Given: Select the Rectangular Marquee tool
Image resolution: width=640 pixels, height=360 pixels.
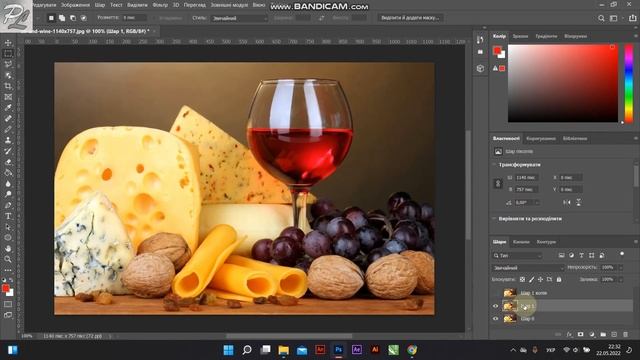Looking at the screenshot, I should click(x=8, y=53).
